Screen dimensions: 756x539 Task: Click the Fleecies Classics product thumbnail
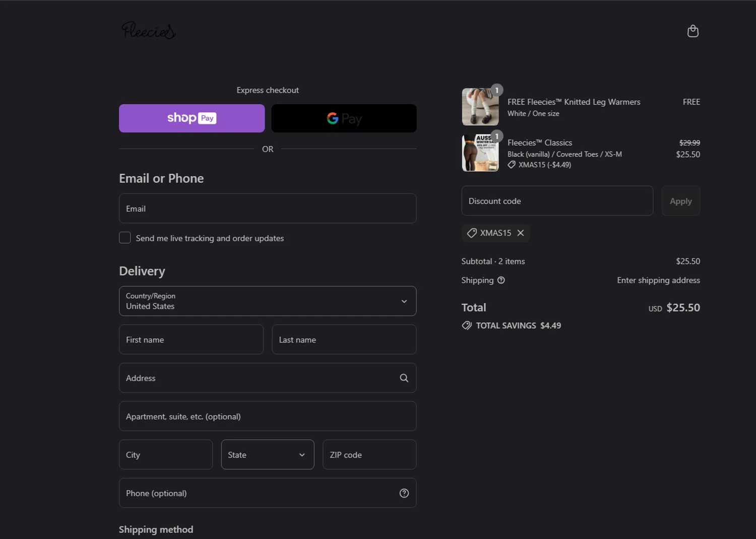click(480, 153)
